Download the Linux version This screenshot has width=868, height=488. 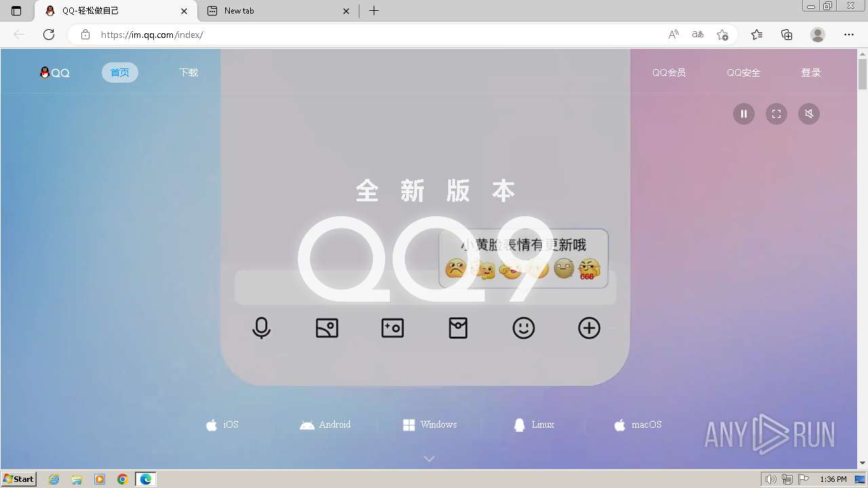(x=534, y=425)
